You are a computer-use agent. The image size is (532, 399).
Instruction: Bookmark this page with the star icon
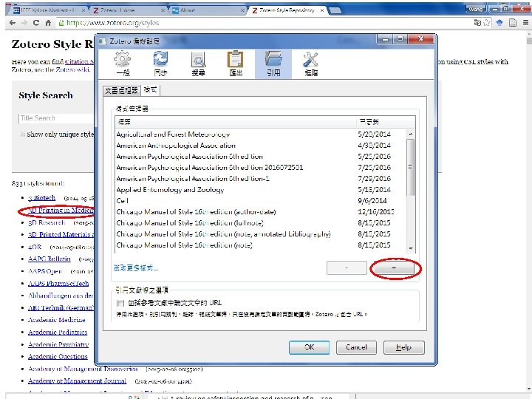(487, 23)
